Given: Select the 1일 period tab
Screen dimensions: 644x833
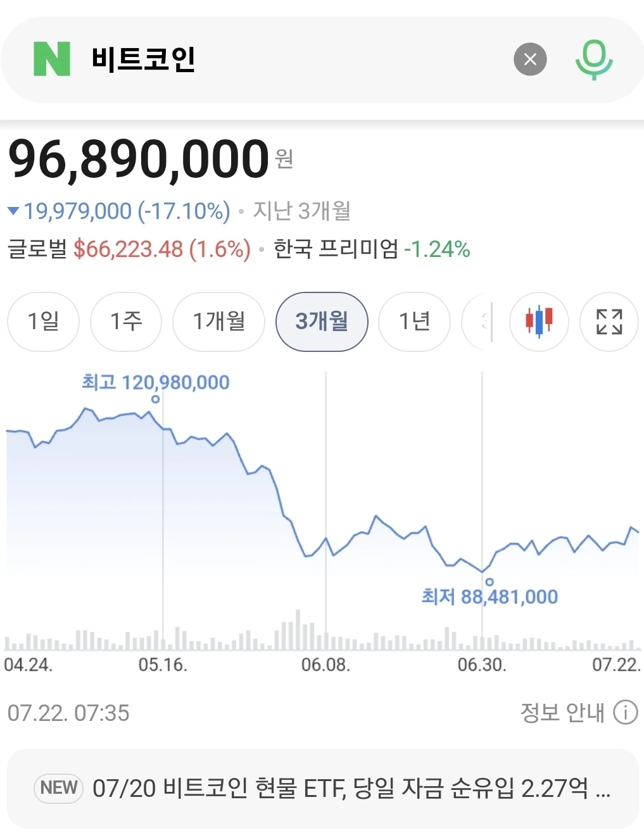Looking at the screenshot, I should click(x=44, y=322).
